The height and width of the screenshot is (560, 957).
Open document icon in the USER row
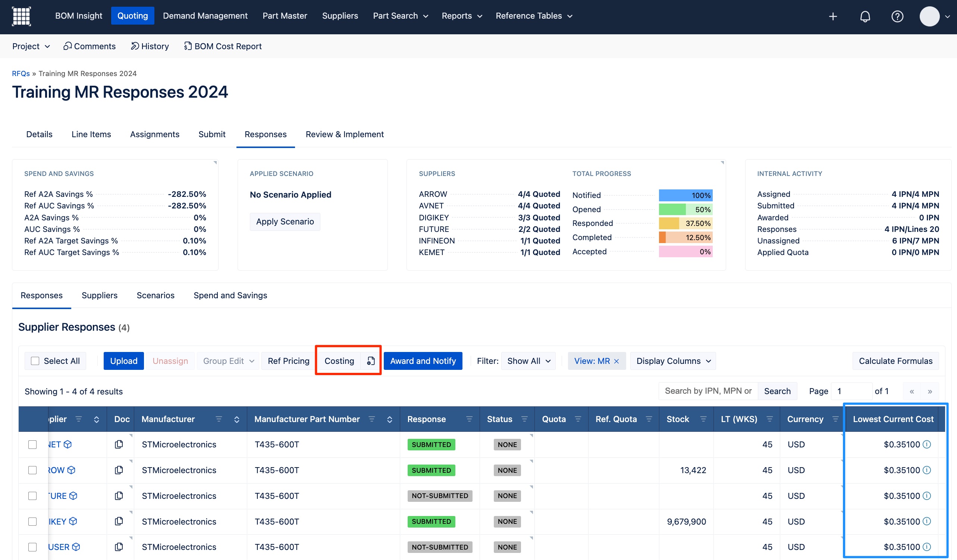point(119,547)
